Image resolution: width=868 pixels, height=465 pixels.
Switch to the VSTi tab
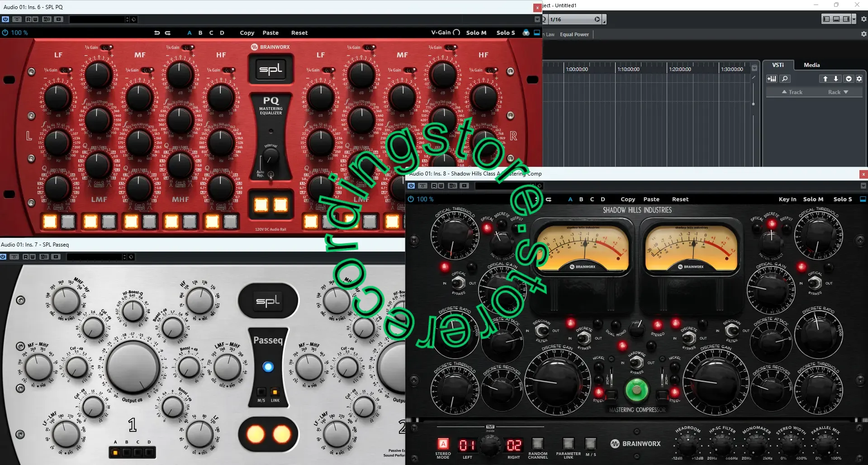(x=778, y=65)
